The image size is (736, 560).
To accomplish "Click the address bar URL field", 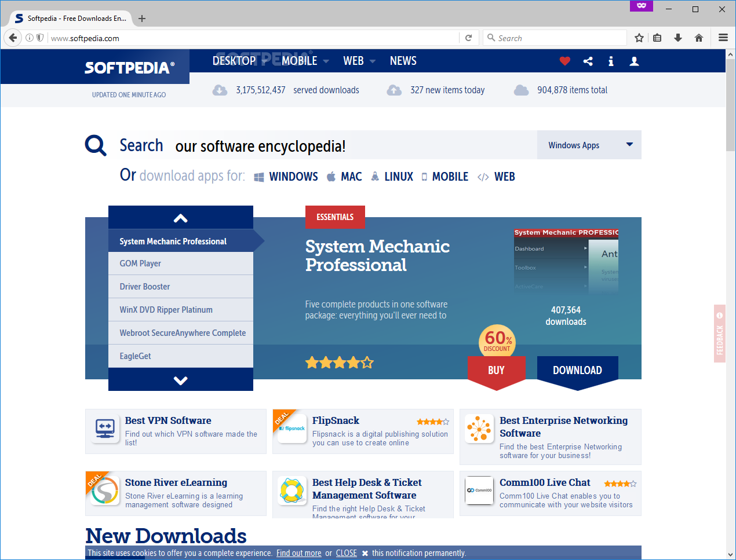I will [254, 38].
